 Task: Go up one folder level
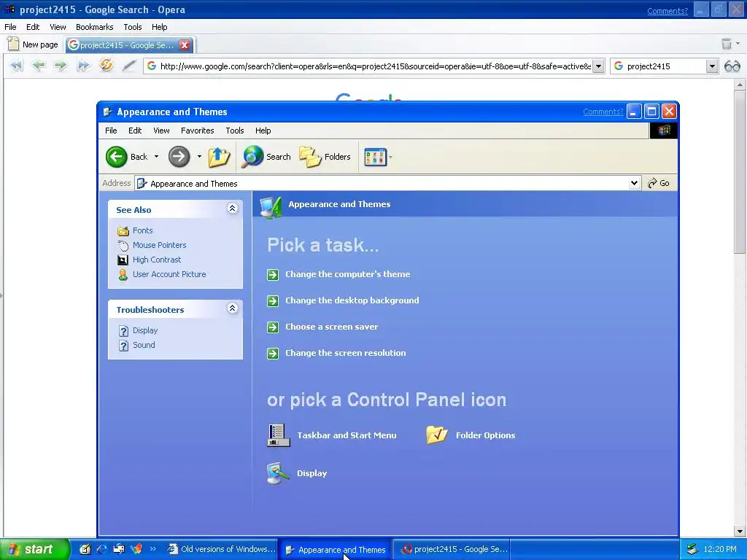[219, 157]
